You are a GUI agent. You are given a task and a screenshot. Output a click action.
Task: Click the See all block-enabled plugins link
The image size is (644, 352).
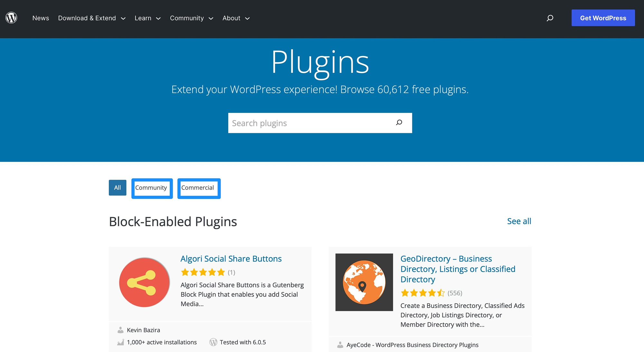(x=519, y=221)
